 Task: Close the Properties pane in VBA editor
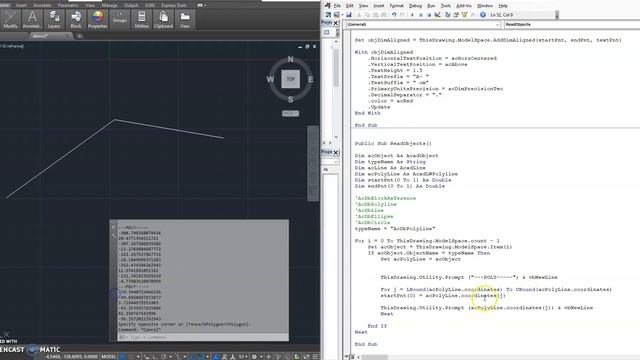pyautogui.click(x=336, y=153)
